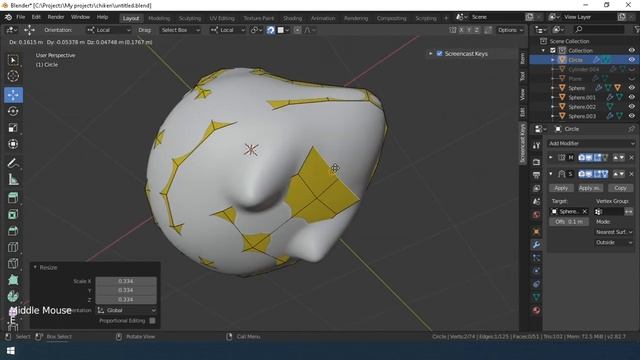Select the Measure tool
Viewport: 640px width, 360px height.
(x=13, y=180)
